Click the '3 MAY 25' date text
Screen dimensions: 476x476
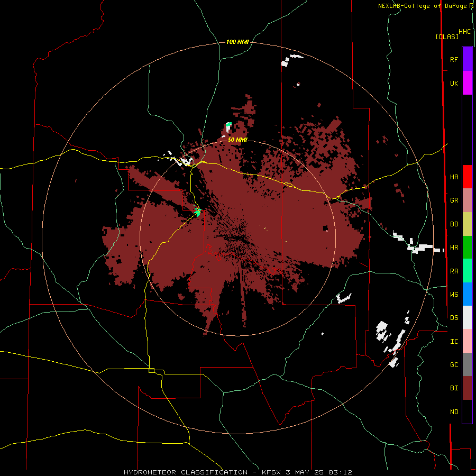[305, 472]
